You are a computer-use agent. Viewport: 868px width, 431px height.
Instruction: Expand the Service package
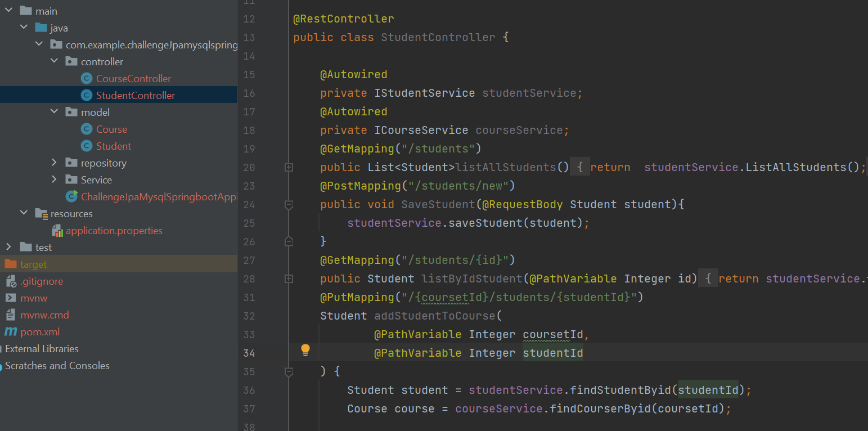click(x=54, y=179)
